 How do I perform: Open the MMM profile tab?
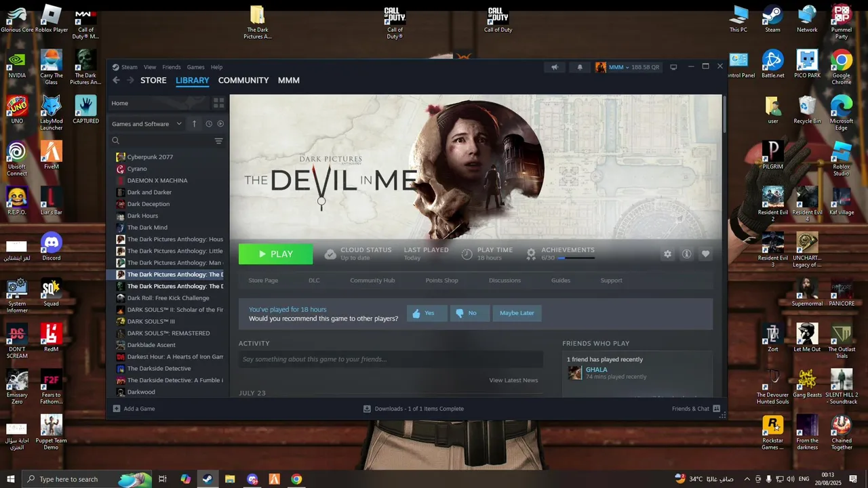click(289, 80)
